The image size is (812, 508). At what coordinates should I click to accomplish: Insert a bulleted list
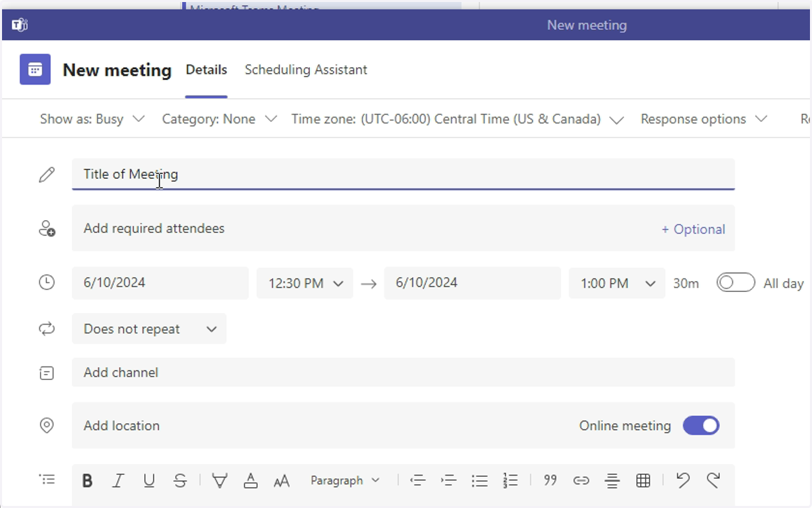tap(480, 481)
